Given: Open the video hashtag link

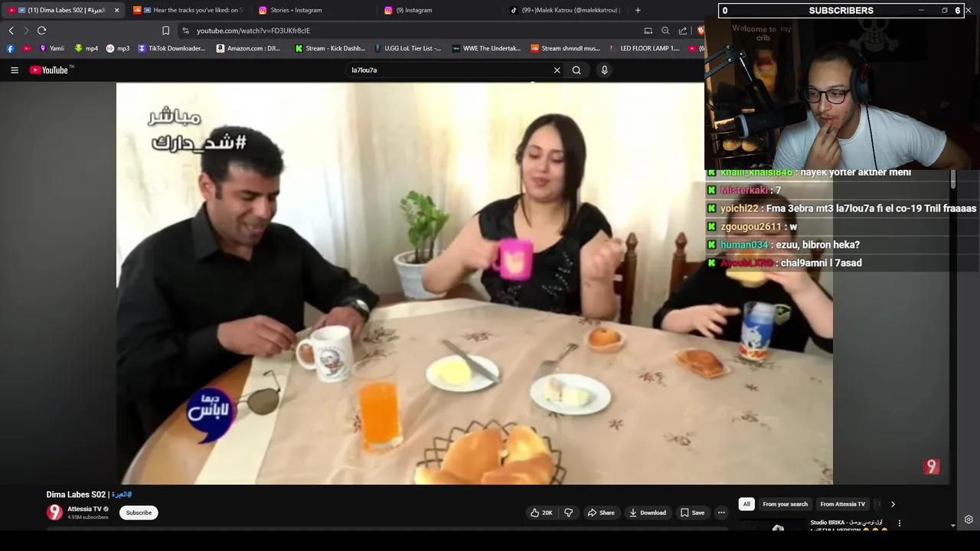Looking at the screenshot, I should (x=122, y=494).
